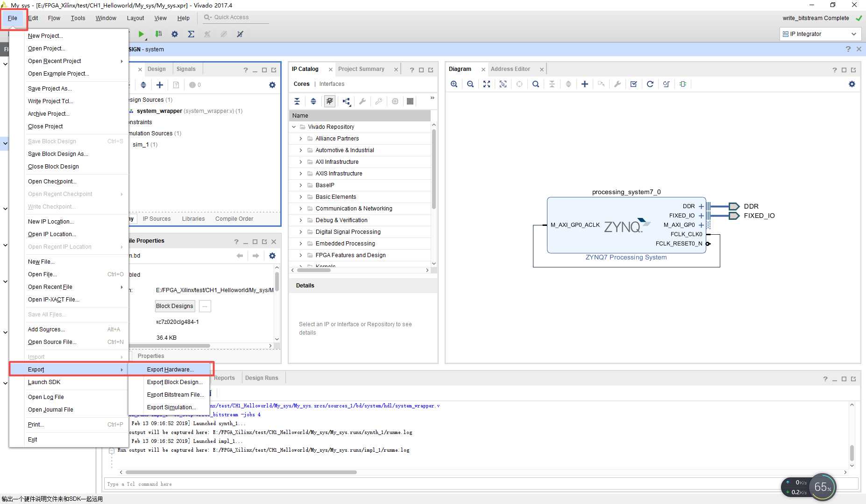Screen dimensions: 866x504
Task: Zoom out of the block diagram
Action: pos(470,84)
